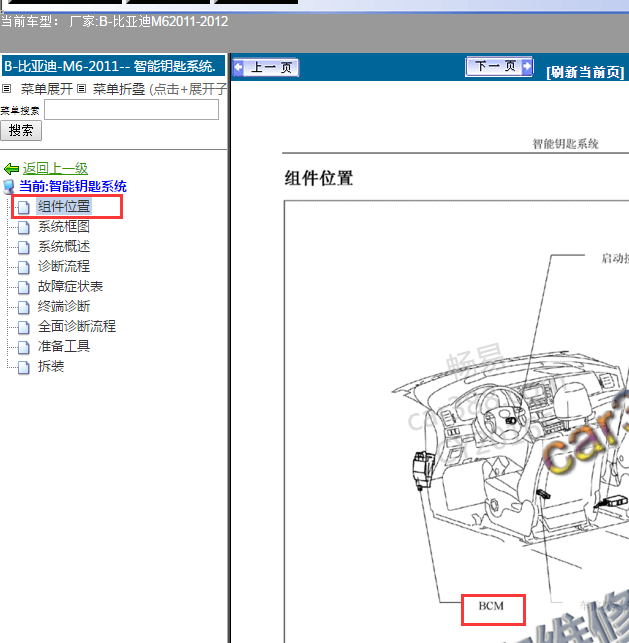Open the 系统概述 tree item
This screenshot has height=643, width=629.
point(64,246)
